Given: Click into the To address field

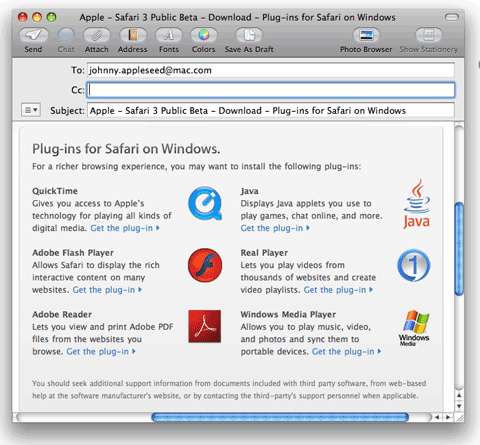Looking at the screenshot, I should pyautogui.click(x=271, y=70).
